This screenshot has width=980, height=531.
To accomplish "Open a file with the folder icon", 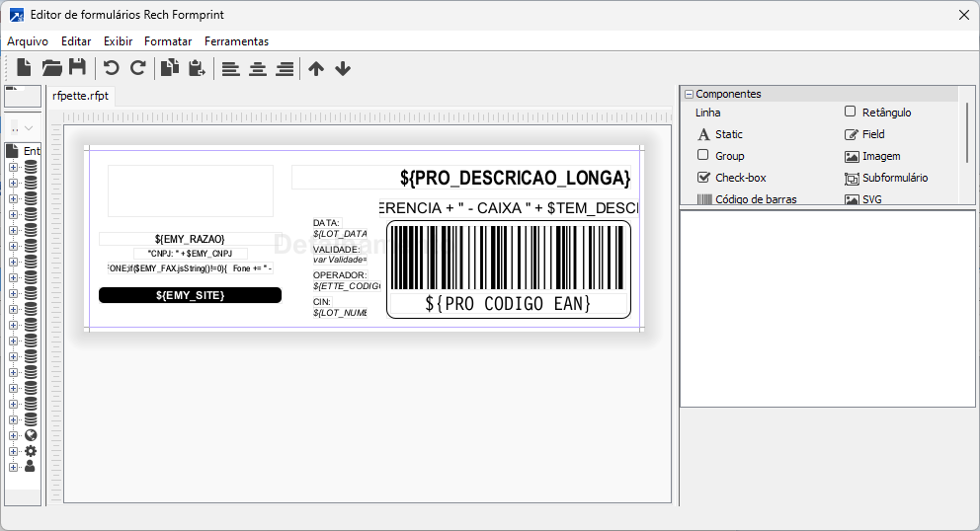I will point(51,68).
